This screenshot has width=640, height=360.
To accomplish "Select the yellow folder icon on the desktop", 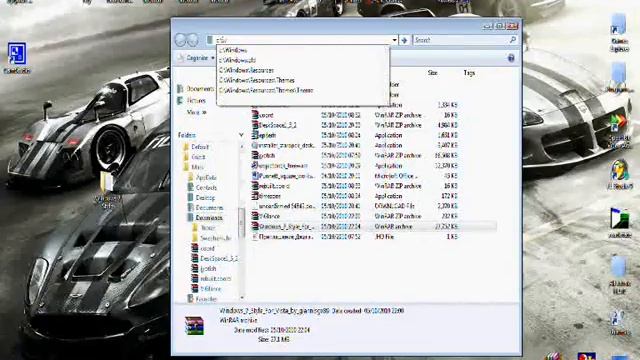I will (x=107, y=182).
